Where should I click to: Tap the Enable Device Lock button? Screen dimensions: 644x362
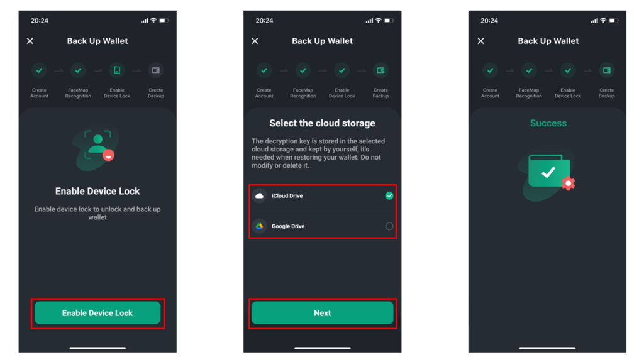[x=97, y=313]
